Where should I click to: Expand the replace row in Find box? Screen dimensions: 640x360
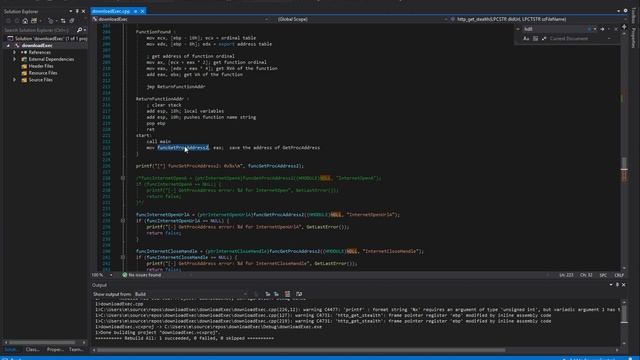[x=518, y=29]
